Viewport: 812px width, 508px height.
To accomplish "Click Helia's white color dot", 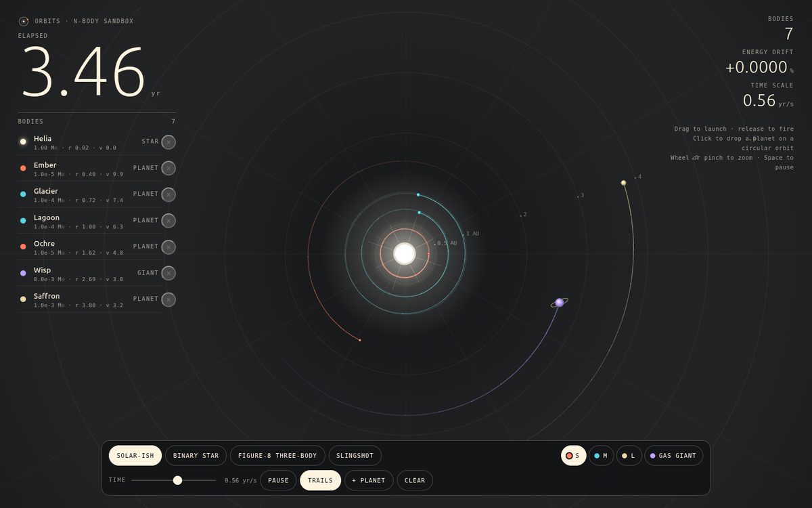I will coord(23,142).
